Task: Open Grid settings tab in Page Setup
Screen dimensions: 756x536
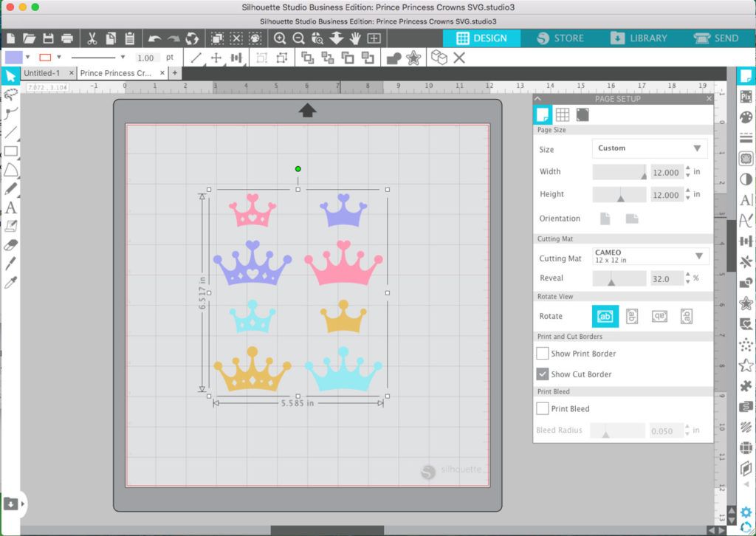Action: click(x=563, y=114)
